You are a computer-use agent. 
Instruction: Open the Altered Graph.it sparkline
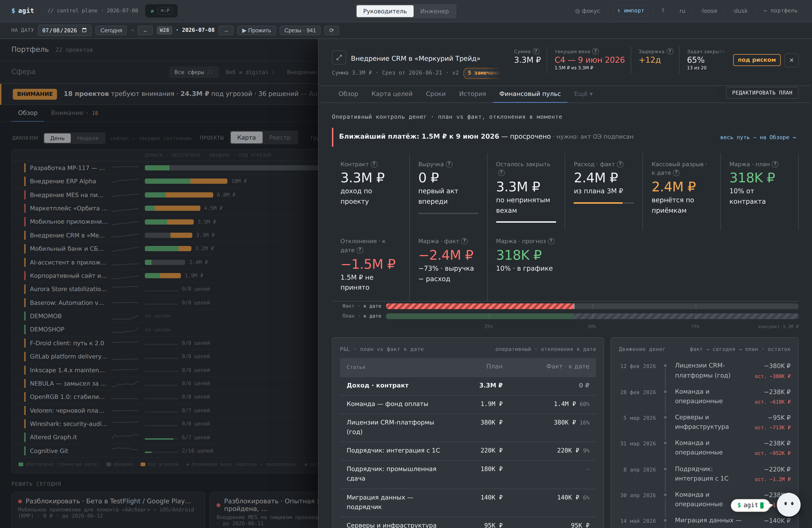(125, 437)
